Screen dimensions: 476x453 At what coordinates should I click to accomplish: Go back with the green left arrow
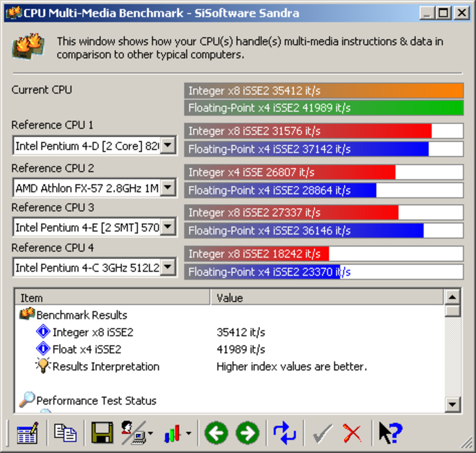[216, 433]
